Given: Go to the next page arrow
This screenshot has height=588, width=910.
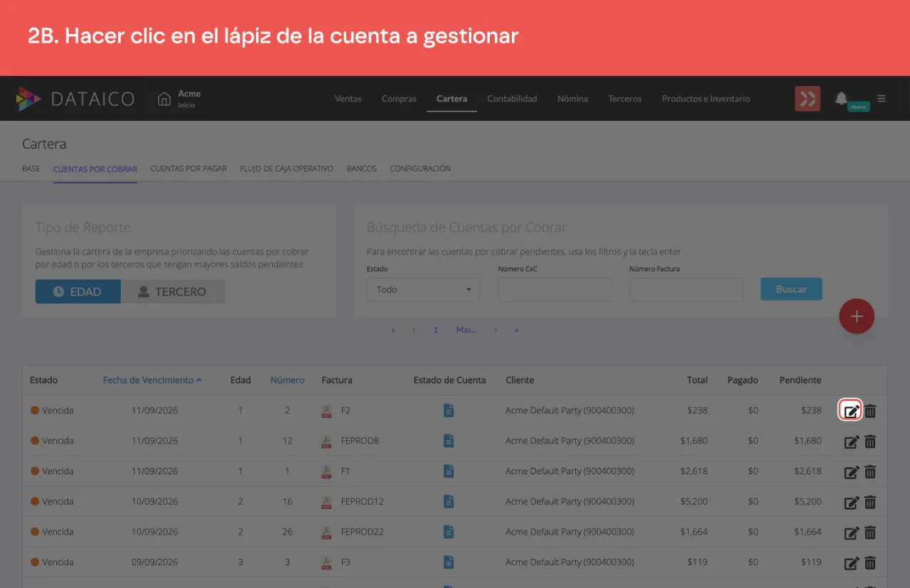Looking at the screenshot, I should pyautogui.click(x=496, y=330).
